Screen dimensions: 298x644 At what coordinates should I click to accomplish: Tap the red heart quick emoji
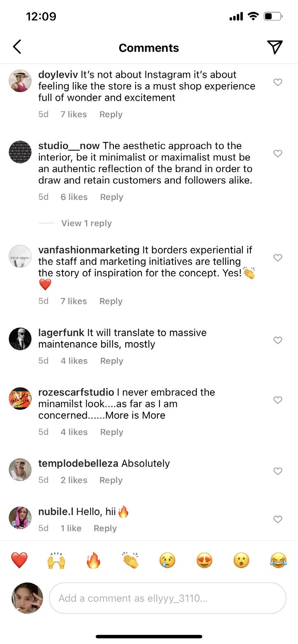(x=19, y=560)
